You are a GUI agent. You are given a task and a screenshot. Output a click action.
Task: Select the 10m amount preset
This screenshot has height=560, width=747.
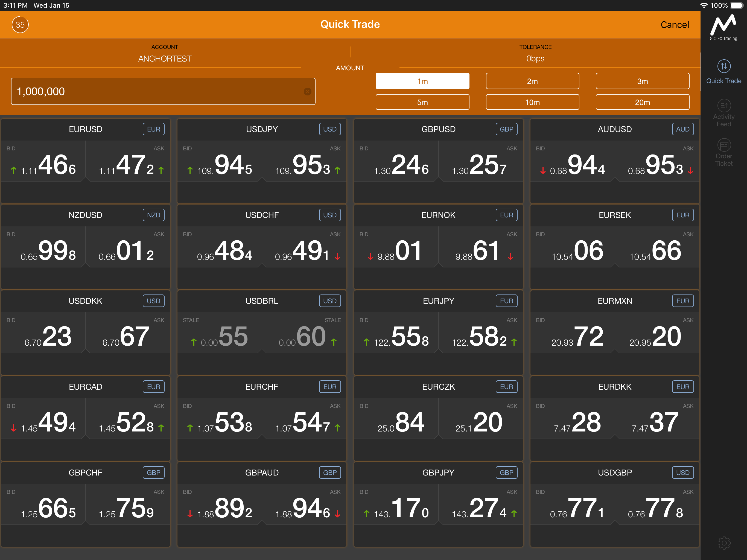(x=533, y=102)
